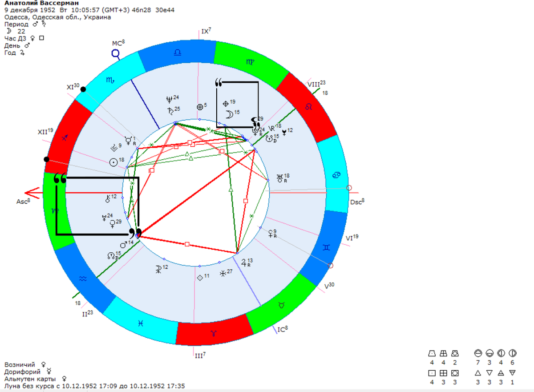Click the MC circle marker at chart top
This screenshot has width=534, height=392.
click(x=116, y=54)
